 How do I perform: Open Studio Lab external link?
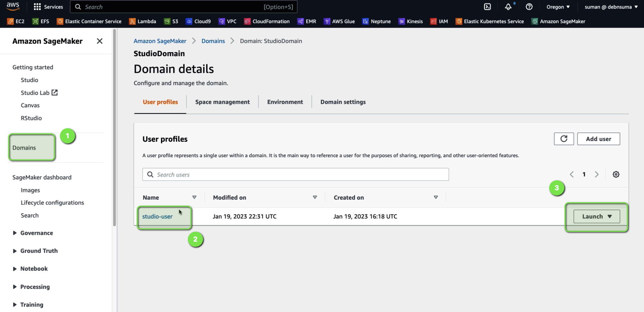pos(39,93)
